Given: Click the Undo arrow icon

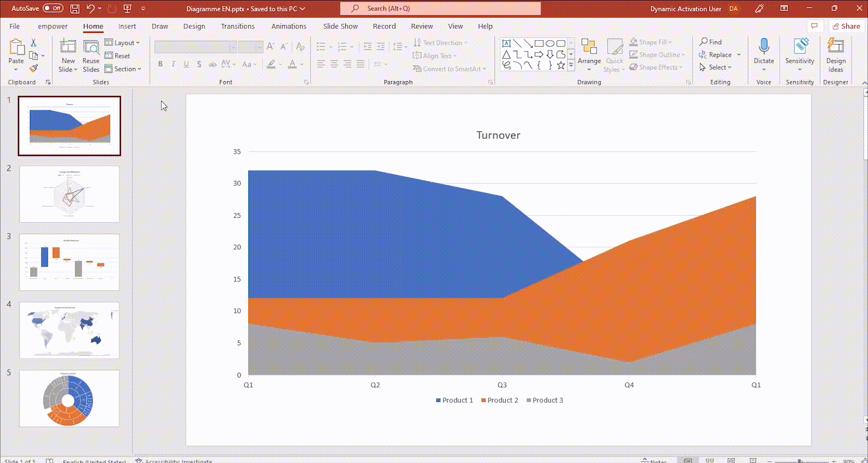Looking at the screenshot, I should pos(90,9).
